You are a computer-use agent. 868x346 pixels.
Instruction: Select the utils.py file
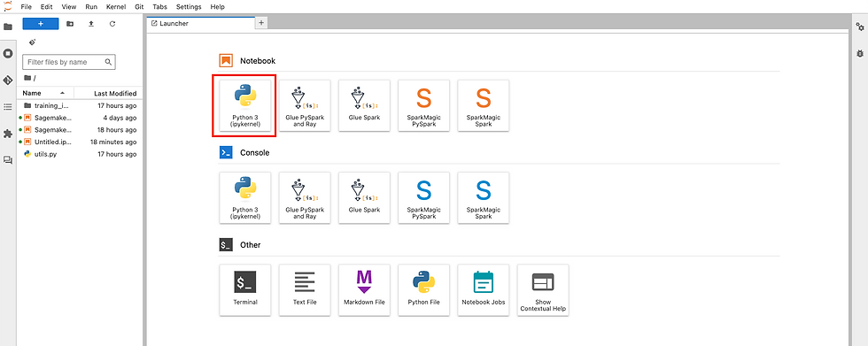point(80,154)
